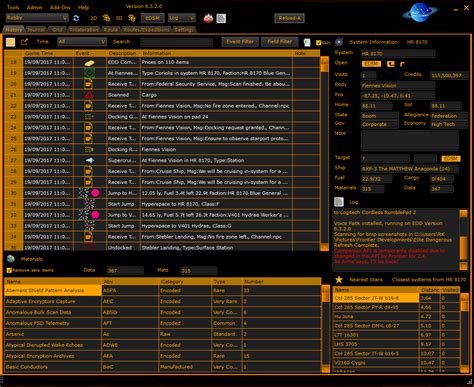
Task: Toggle the Remove zero items checkbox
Action: click(9, 270)
